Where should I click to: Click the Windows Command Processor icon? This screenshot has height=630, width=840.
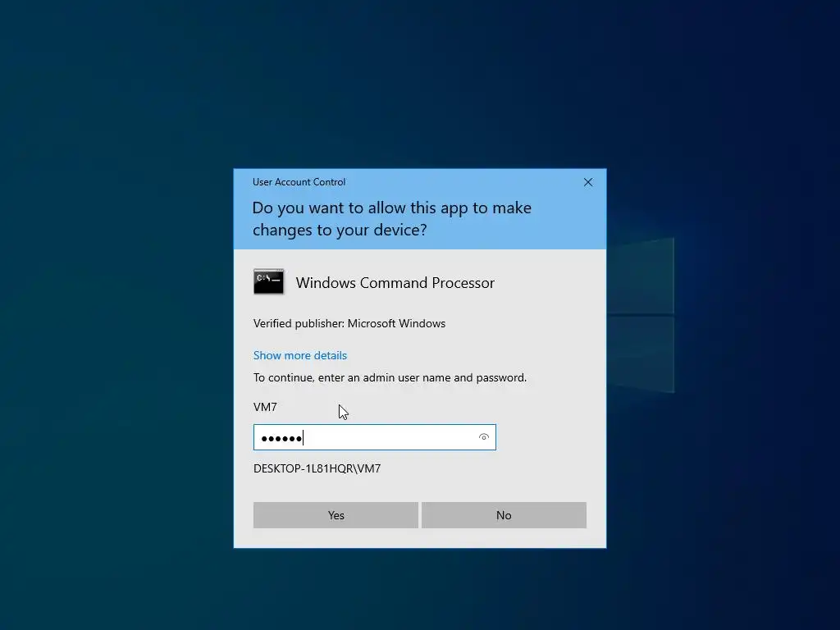pyautogui.click(x=268, y=282)
